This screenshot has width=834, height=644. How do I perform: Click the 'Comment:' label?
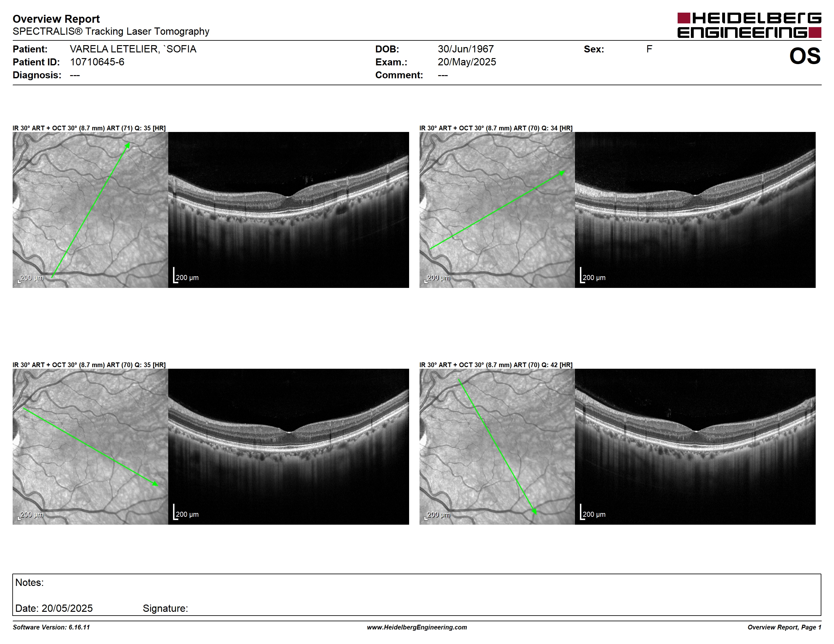(399, 75)
